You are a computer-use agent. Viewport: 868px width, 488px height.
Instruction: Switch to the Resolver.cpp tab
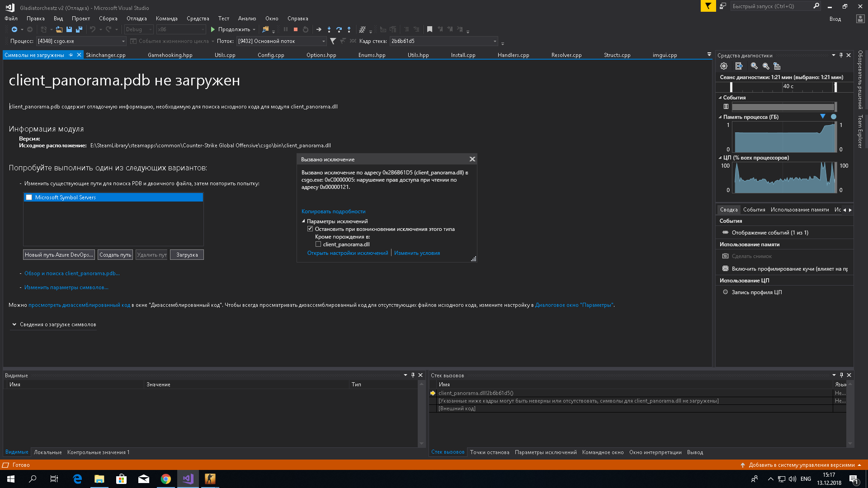(566, 55)
